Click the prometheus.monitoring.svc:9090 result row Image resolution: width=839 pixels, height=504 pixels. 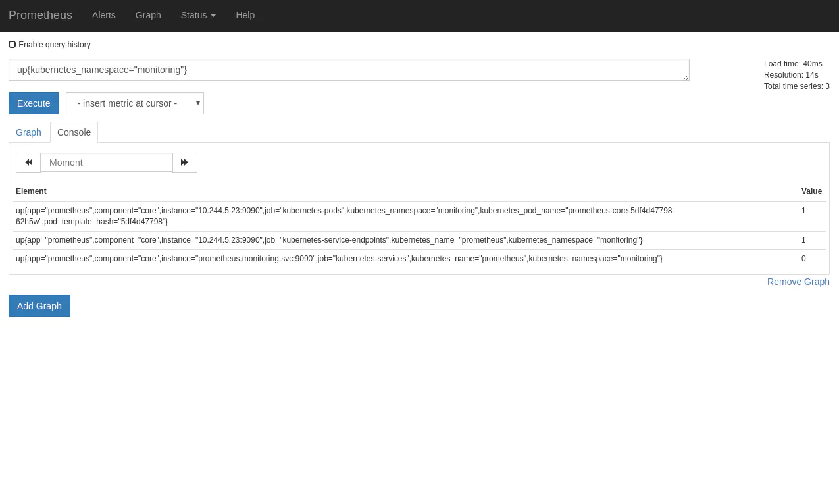pyautogui.click(x=339, y=259)
